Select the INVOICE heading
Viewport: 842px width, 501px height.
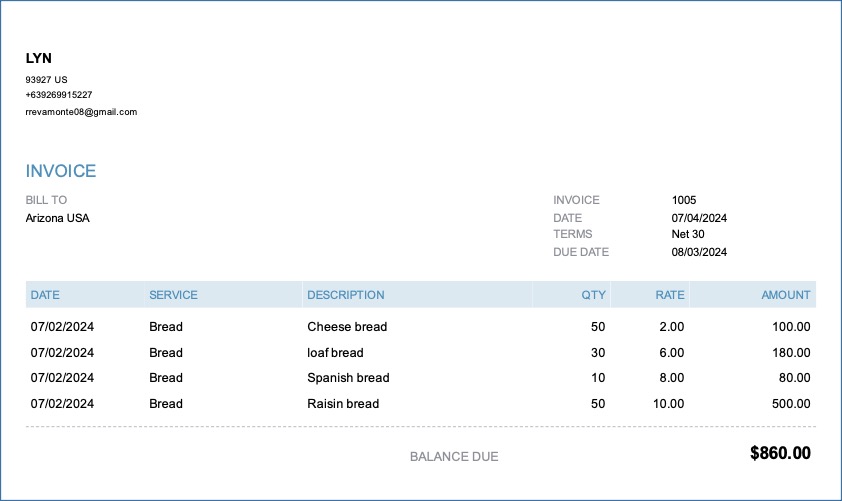point(61,171)
